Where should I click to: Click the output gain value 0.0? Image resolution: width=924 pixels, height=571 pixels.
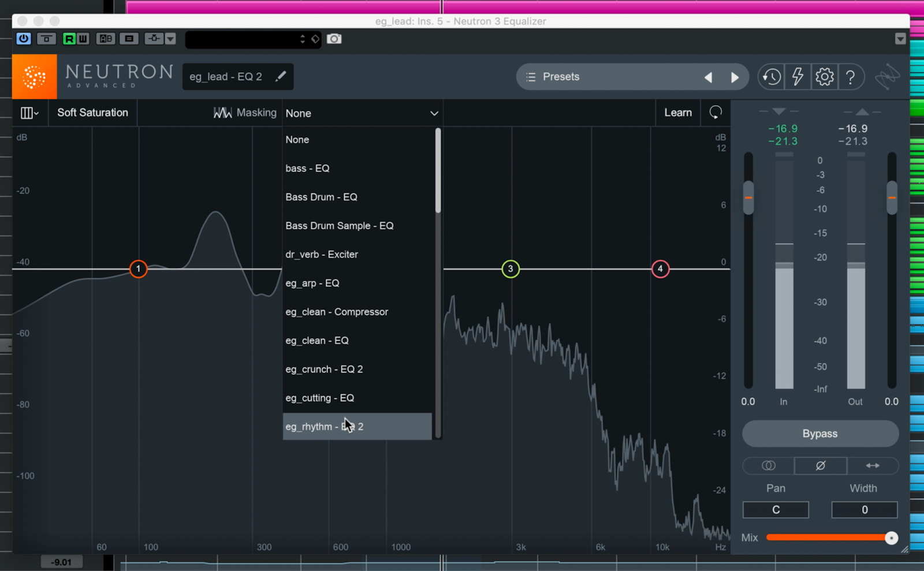click(x=892, y=401)
